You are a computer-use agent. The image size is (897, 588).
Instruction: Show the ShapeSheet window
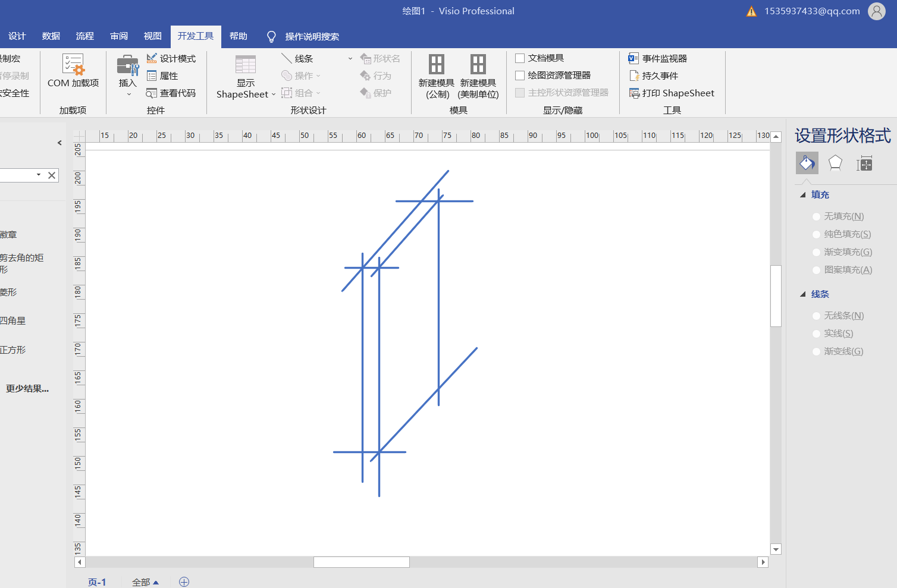tap(245, 76)
